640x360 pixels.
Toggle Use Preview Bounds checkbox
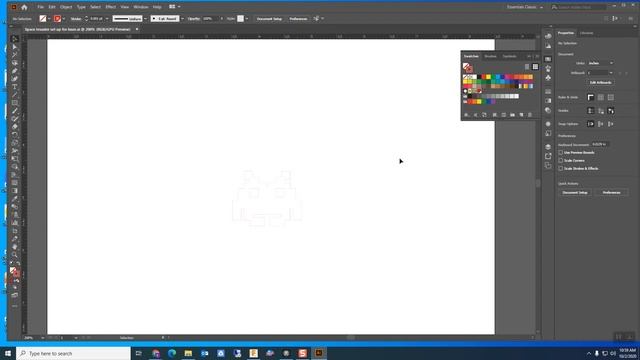pos(561,153)
